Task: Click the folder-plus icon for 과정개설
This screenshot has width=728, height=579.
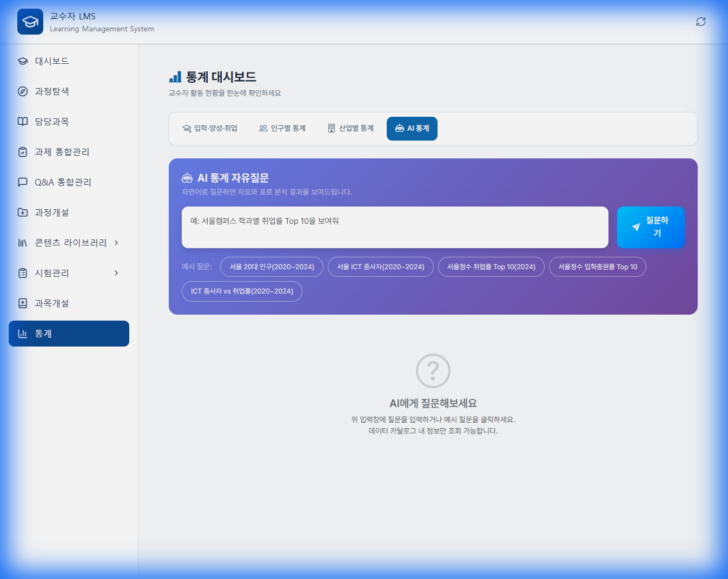Action: (23, 212)
